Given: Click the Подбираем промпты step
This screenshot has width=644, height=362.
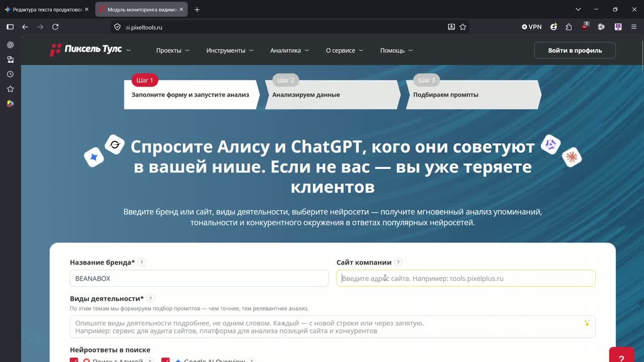Looking at the screenshot, I should tap(473, 95).
